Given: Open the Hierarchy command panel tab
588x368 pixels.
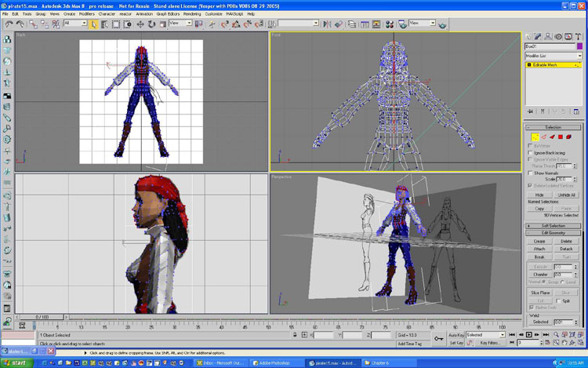Looking at the screenshot, I should click(549, 36).
